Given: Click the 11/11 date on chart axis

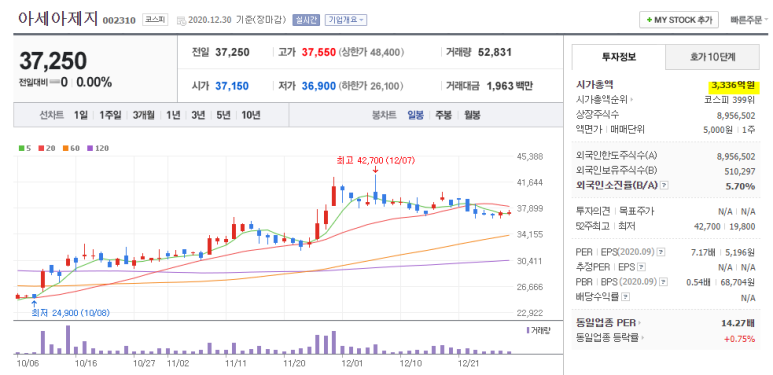Looking at the screenshot, I should click(x=235, y=363).
